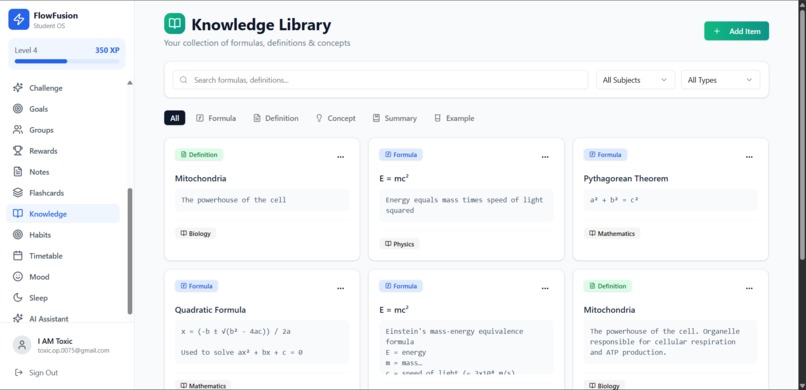
Task: Switch to the Summary filter tab
Action: pyautogui.click(x=395, y=118)
